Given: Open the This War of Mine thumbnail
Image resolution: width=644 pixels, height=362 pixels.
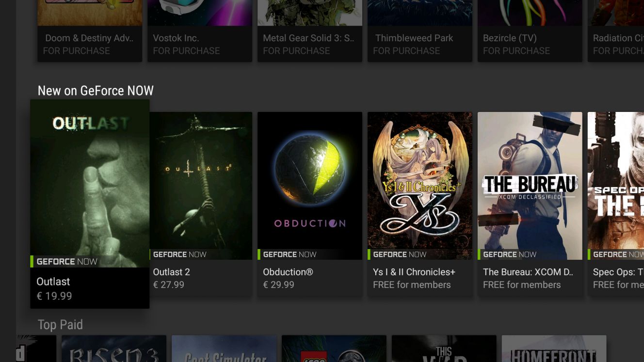Looking at the screenshot, I should (444, 348).
